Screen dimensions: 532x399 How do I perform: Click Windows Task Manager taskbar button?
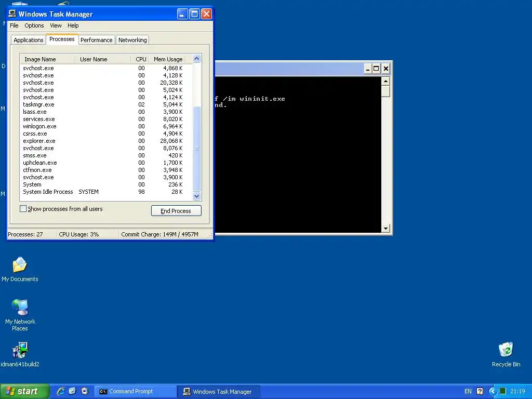click(x=219, y=392)
